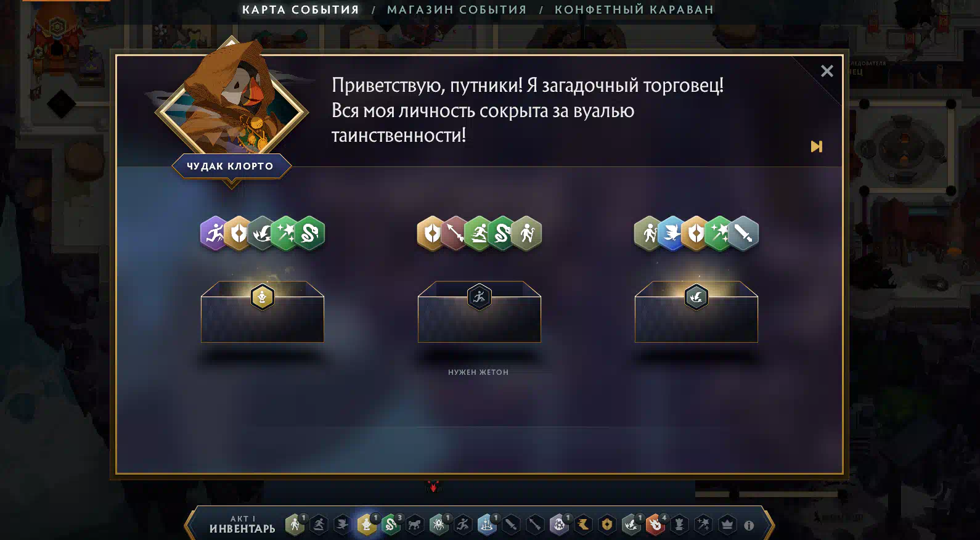Click the blue bird token
980x540 pixels.
click(x=672, y=233)
